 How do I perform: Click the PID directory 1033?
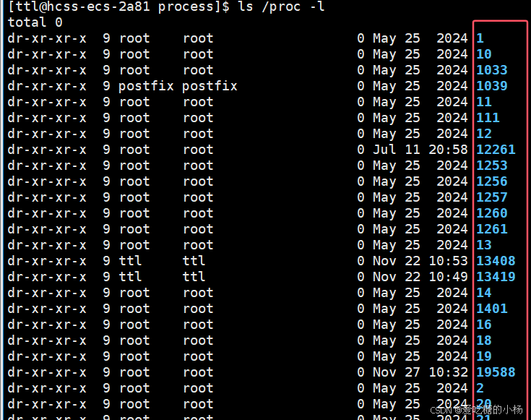coord(492,70)
